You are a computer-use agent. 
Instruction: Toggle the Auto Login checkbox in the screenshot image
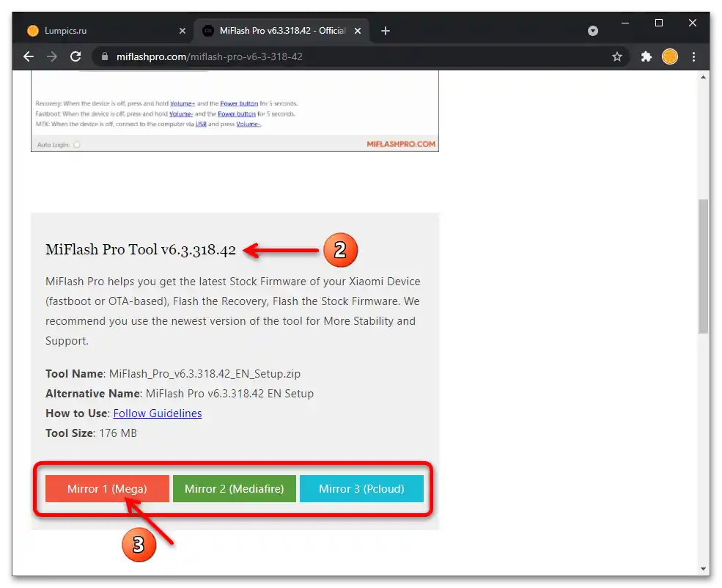(77, 144)
